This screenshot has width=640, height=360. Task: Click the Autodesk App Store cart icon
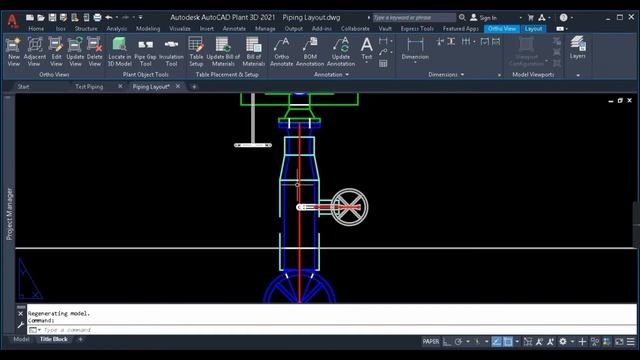[531, 18]
